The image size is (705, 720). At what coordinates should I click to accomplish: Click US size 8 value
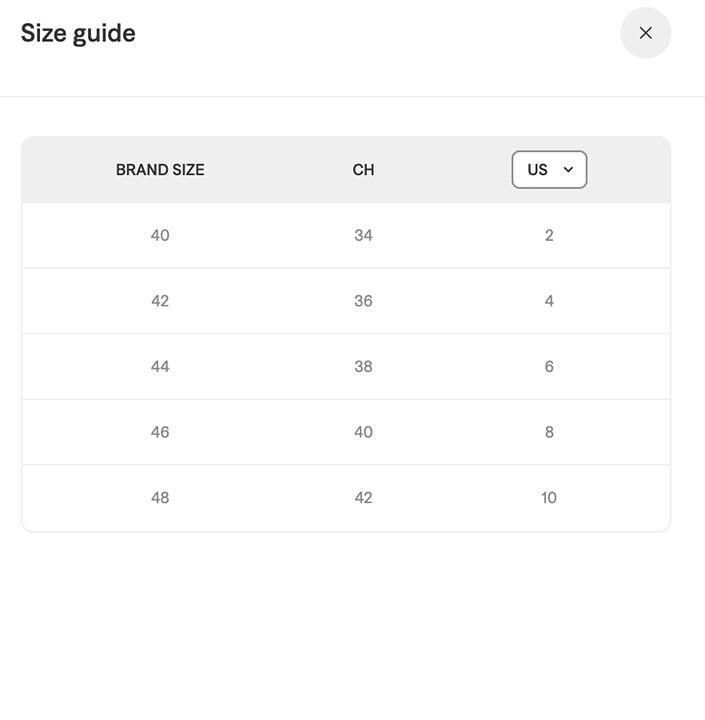coord(549,432)
